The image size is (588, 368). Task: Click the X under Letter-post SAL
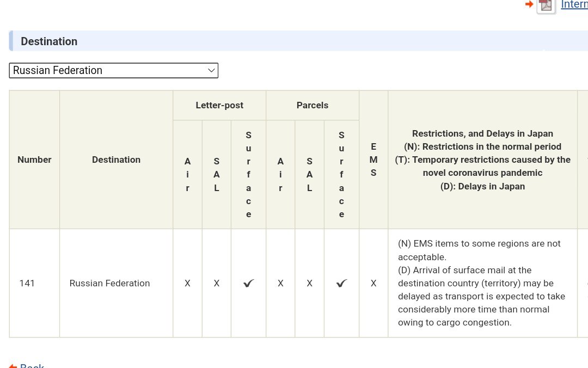216,283
